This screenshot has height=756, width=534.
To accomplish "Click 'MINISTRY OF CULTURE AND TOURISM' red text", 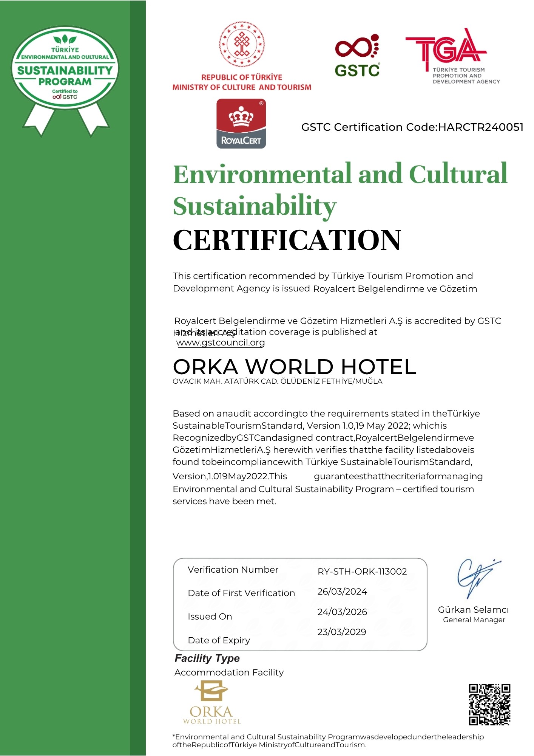I will 242,87.
